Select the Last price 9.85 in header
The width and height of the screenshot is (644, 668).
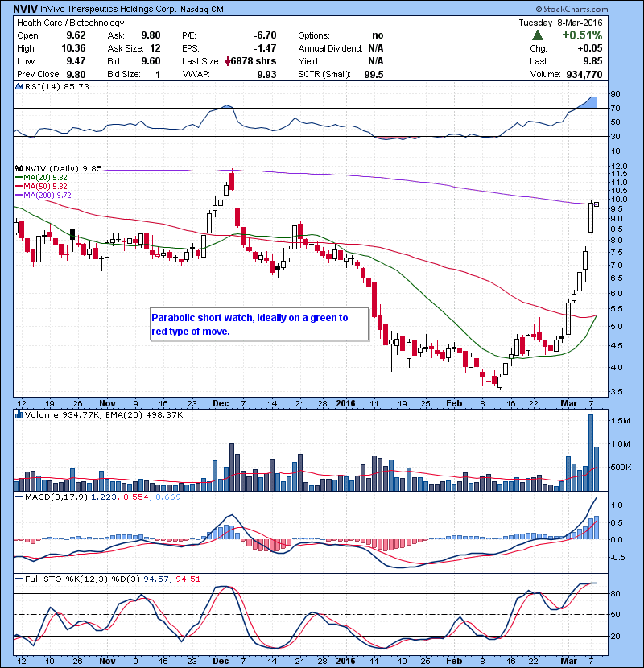tap(592, 61)
